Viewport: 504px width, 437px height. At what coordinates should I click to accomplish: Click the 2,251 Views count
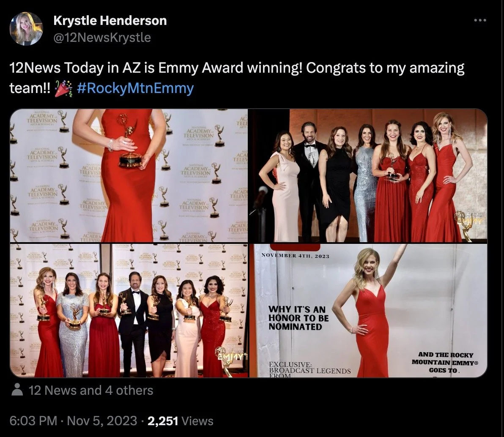(180, 421)
